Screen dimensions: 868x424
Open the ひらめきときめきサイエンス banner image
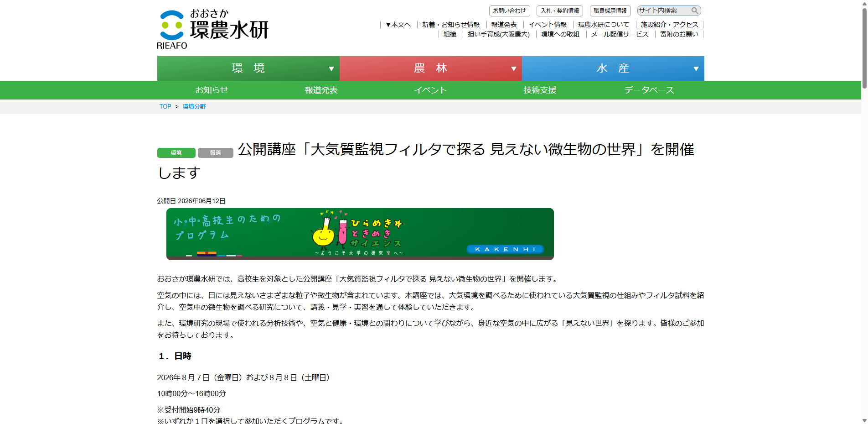click(360, 234)
